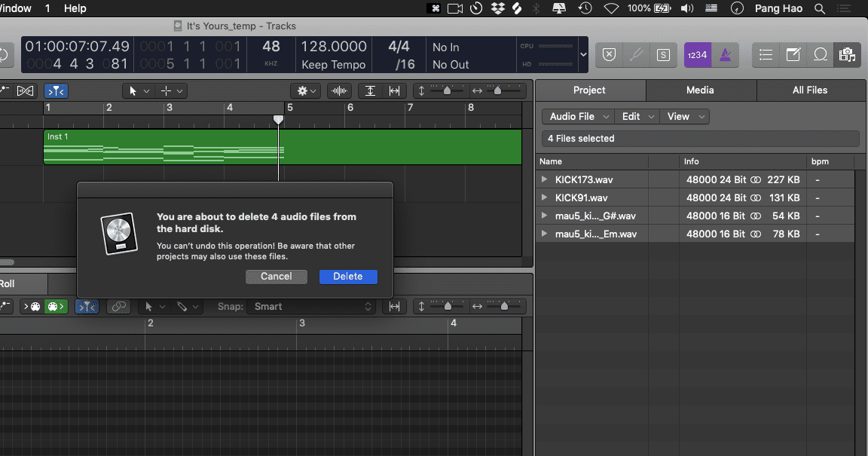Select the Inst 1 MIDI region

[283, 147]
